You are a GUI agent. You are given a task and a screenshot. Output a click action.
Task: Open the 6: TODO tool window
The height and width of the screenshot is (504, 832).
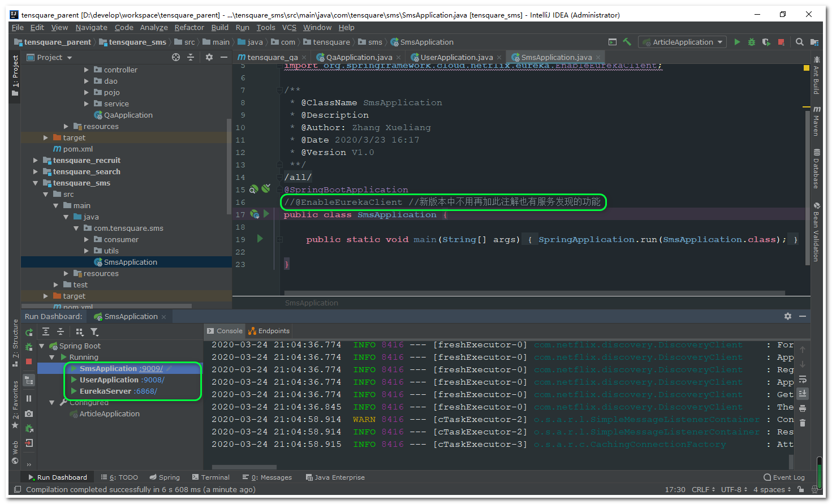[119, 477]
